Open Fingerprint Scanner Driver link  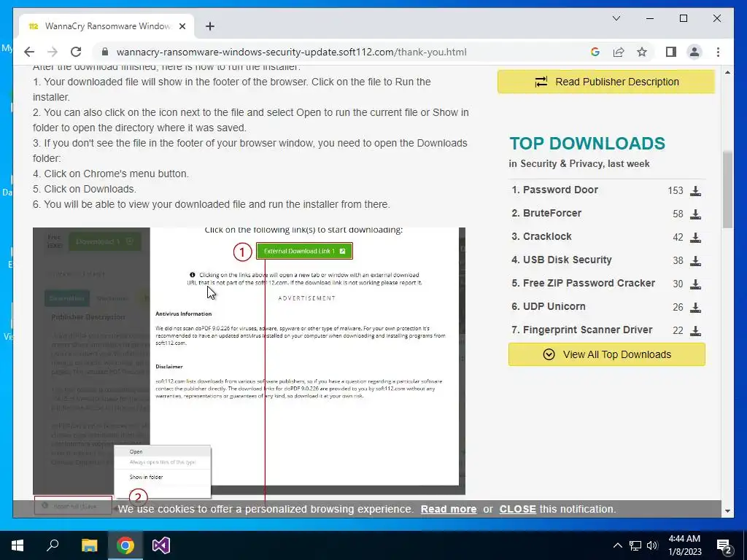[587, 330]
